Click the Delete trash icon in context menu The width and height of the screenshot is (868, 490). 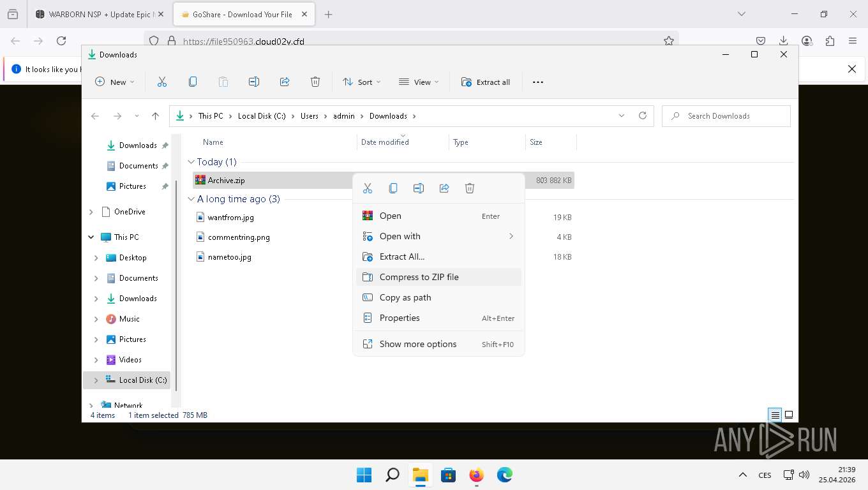pyautogui.click(x=470, y=188)
